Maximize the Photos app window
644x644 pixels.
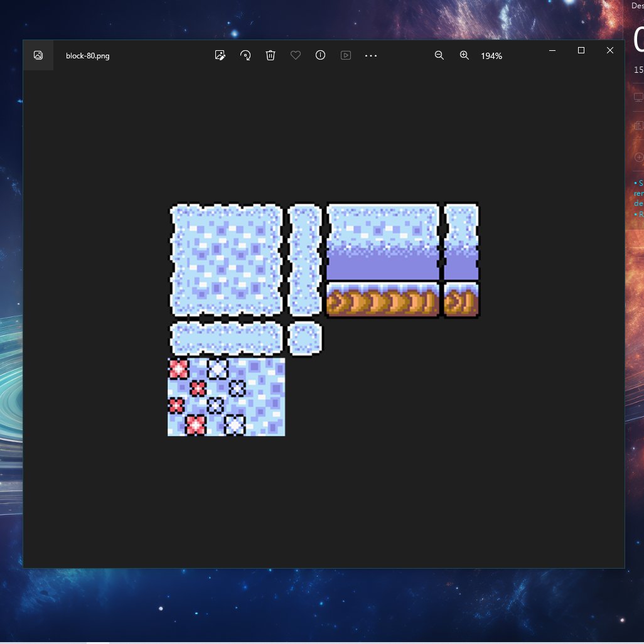[x=581, y=50]
